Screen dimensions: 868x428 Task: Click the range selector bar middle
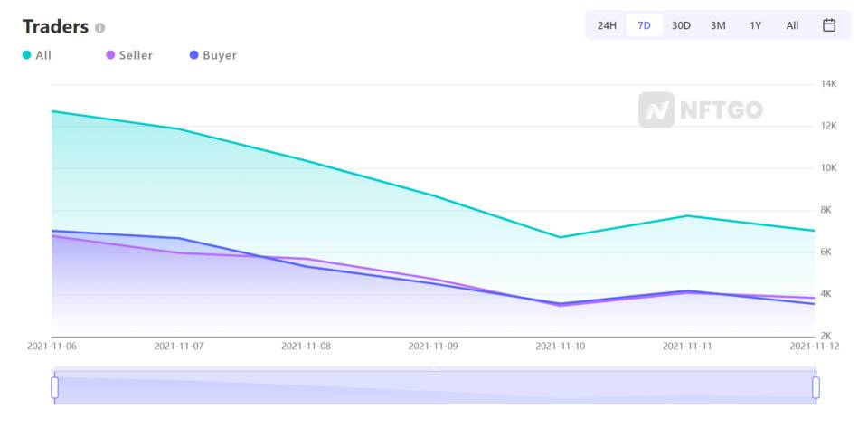(435, 385)
